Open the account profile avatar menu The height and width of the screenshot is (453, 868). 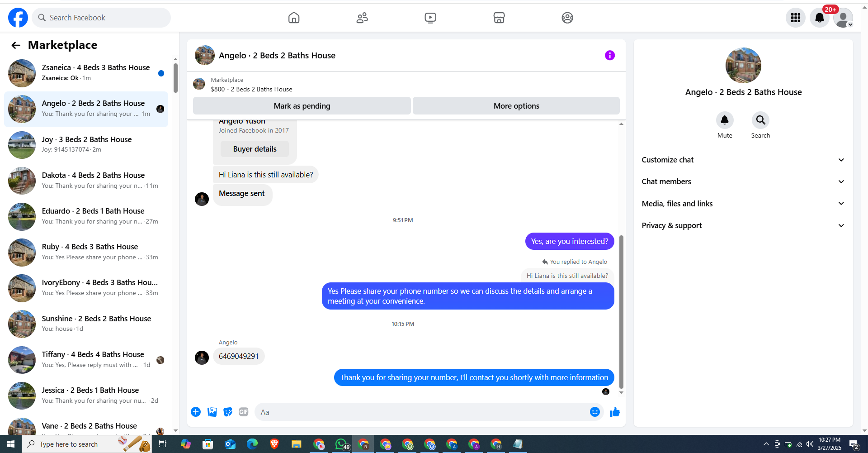point(843,18)
